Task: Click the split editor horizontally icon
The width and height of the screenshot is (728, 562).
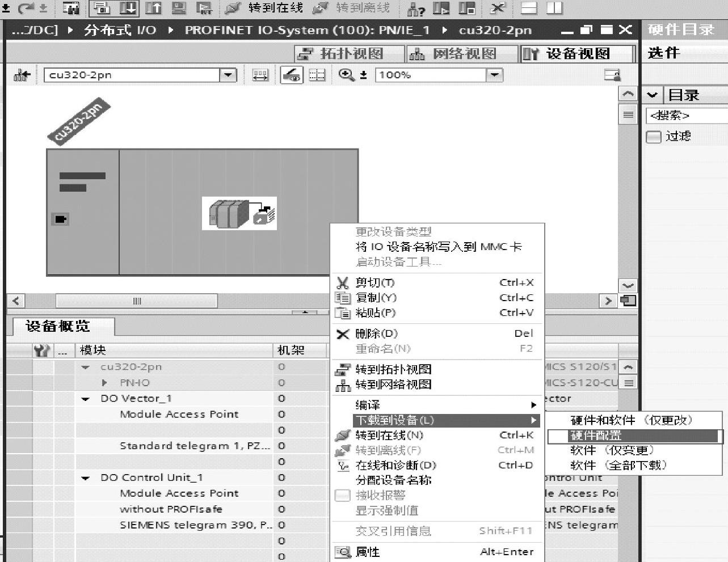Action: click(x=529, y=8)
